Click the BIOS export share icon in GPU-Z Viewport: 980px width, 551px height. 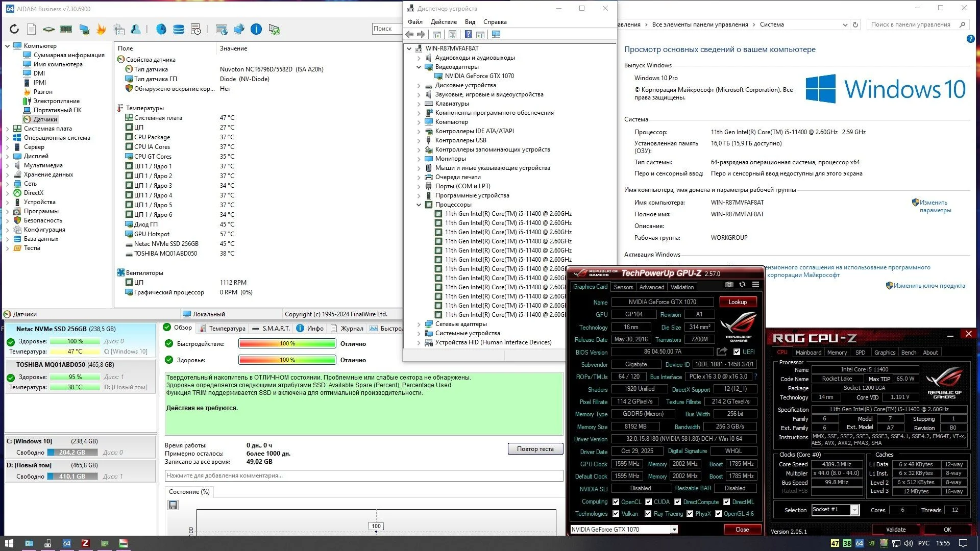tap(722, 352)
